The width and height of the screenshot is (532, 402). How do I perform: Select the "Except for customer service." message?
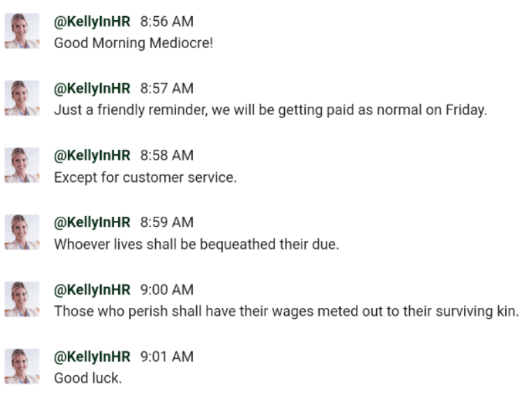(x=145, y=177)
